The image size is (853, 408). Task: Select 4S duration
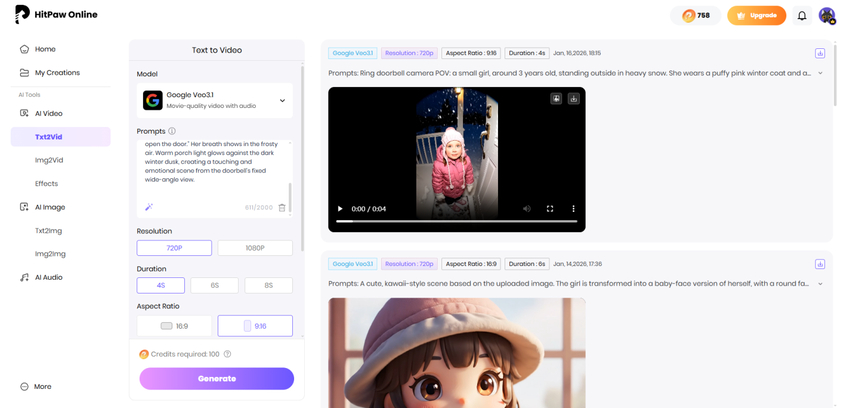pyautogui.click(x=160, y=285)
